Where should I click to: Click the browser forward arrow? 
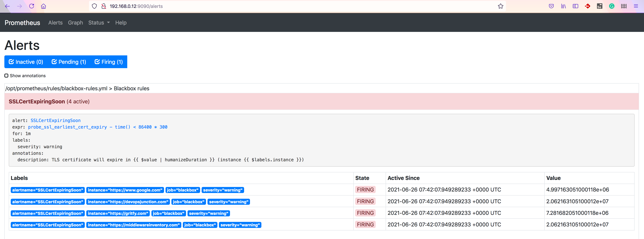19,6
